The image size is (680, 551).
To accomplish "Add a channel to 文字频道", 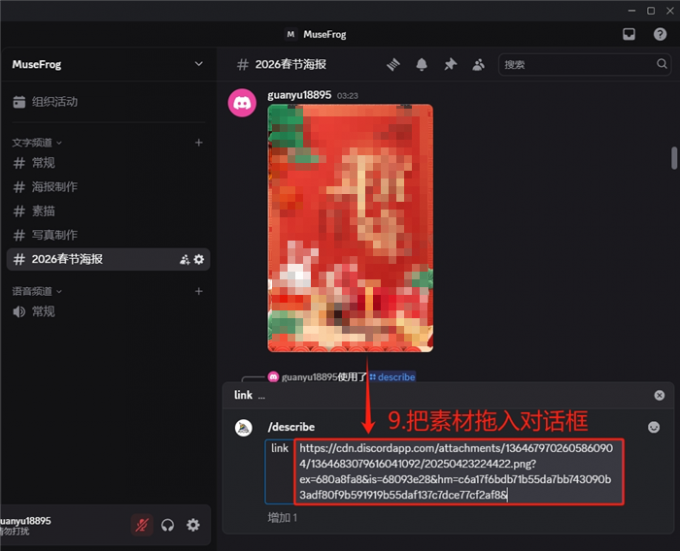I will point(199,143).
